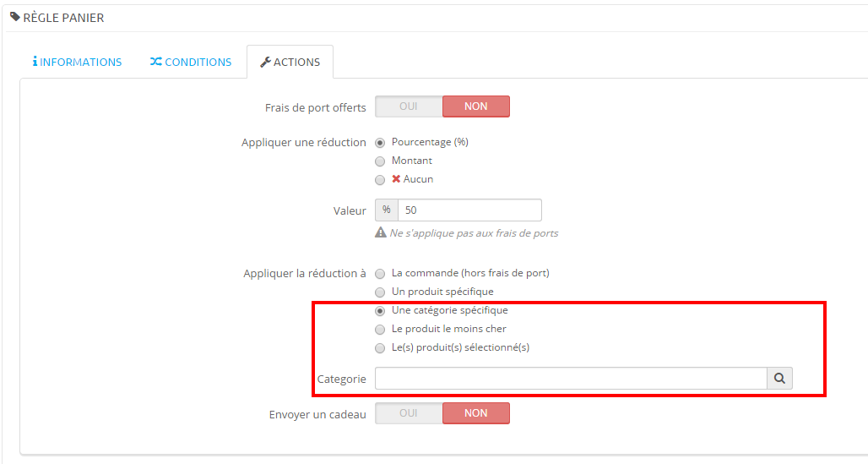Open the Informations tab

[x=78, y=62]
